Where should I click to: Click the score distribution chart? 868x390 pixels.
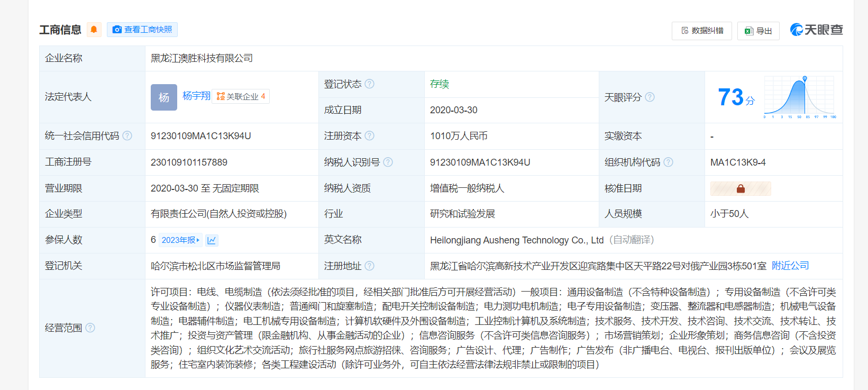click(800, 97)
